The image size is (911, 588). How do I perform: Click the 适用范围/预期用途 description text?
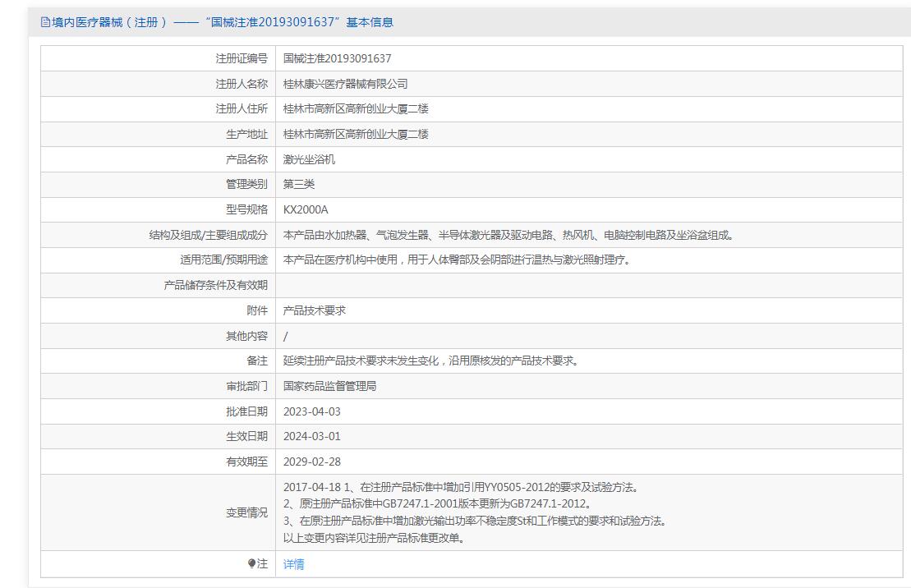(x=457, y=260)
